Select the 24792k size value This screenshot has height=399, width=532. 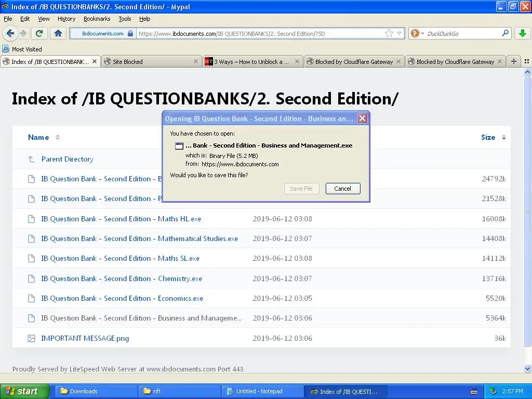[x=494, y=179]
